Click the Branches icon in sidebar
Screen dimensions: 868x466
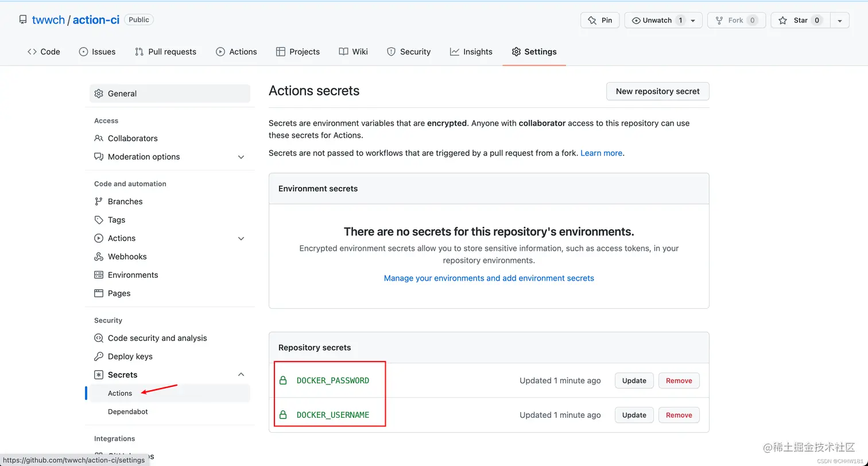(99, 201)
